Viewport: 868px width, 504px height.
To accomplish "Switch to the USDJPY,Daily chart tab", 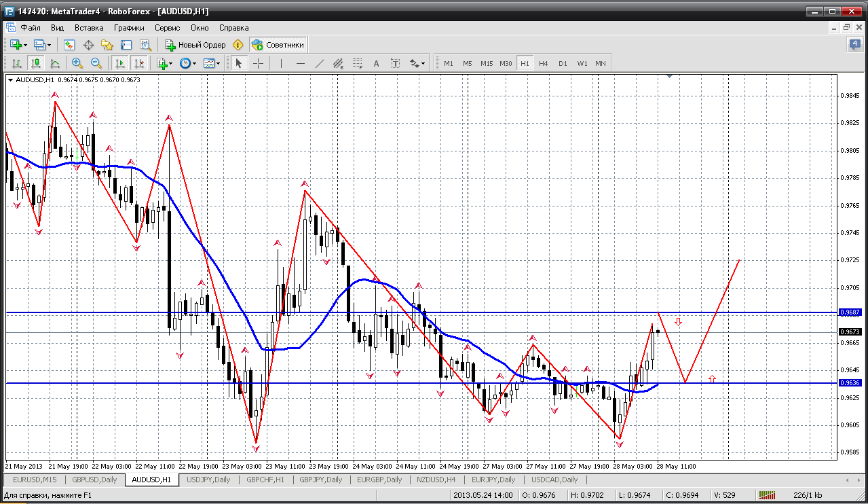I will point(208,480).
